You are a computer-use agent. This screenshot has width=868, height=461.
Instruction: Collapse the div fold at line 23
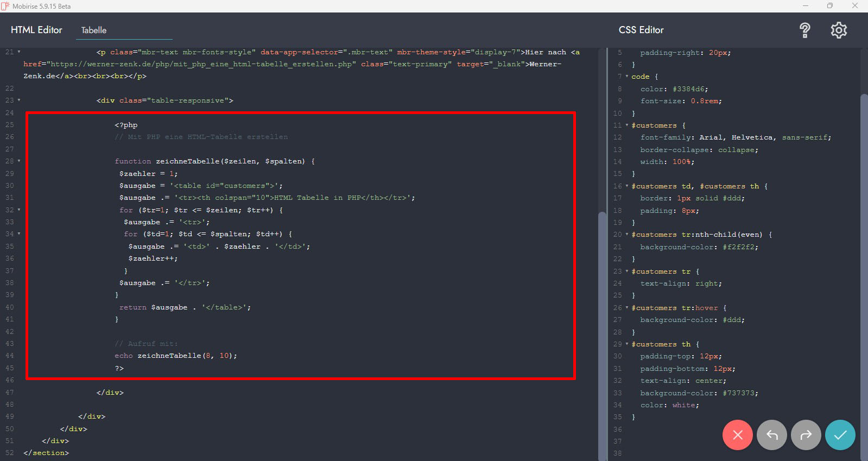click(19, 100)
